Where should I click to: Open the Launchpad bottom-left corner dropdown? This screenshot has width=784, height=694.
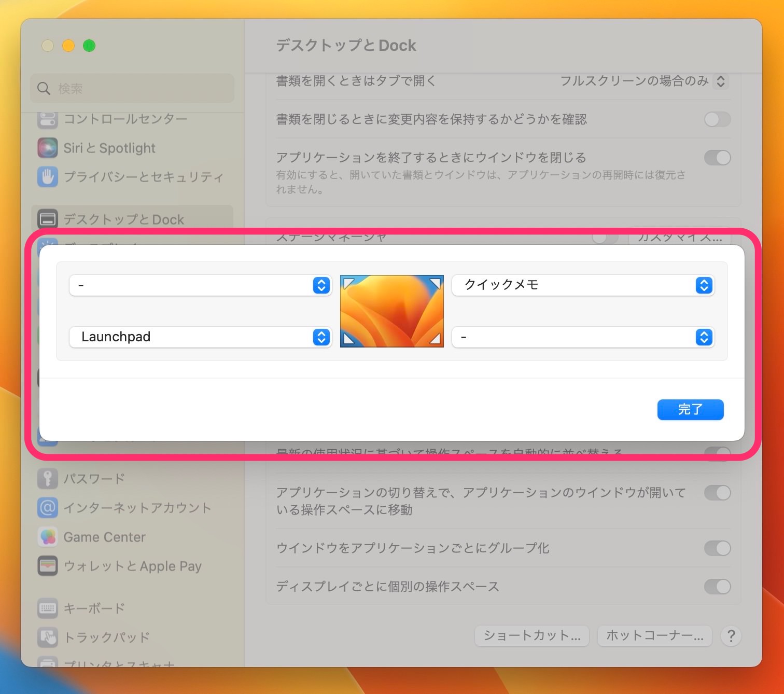pyautogui.click(x=200, y=337)
